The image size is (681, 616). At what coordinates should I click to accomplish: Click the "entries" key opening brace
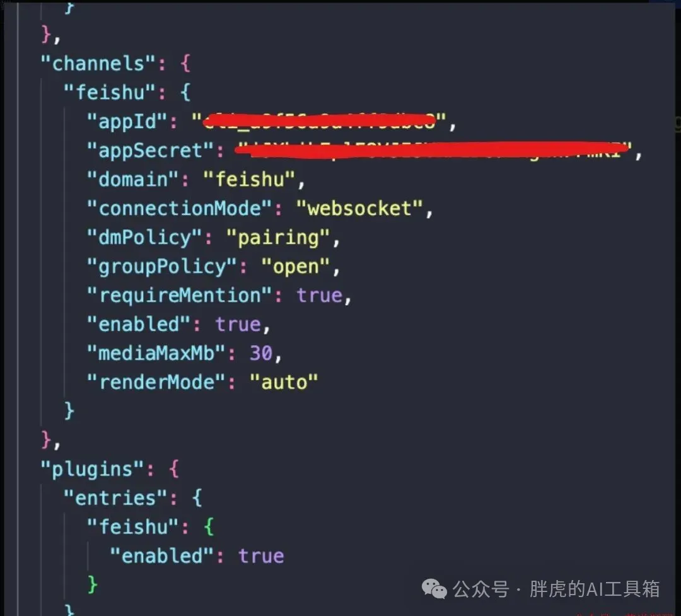click(x=197, y=498)
